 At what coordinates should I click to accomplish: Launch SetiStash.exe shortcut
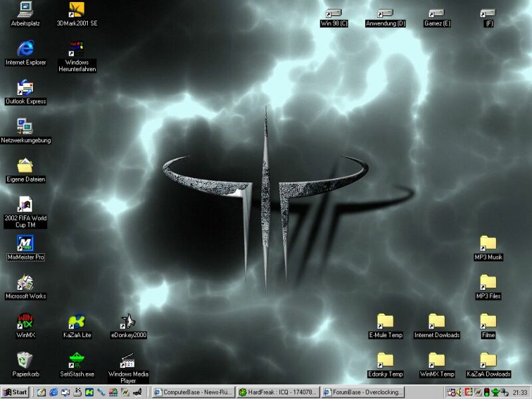click(x=77, y=365)
